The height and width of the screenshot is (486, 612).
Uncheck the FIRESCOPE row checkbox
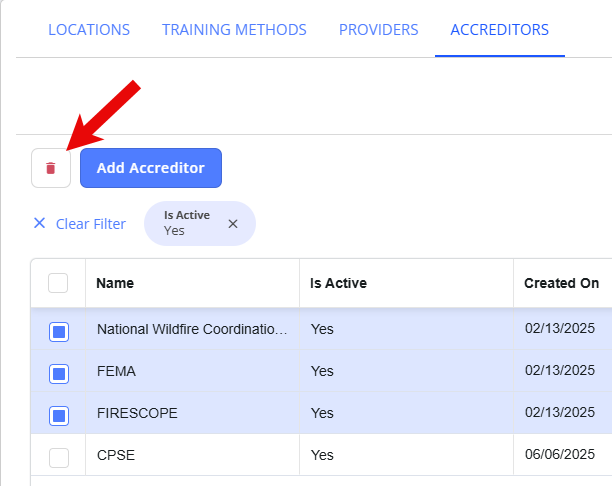pos(59,416)
